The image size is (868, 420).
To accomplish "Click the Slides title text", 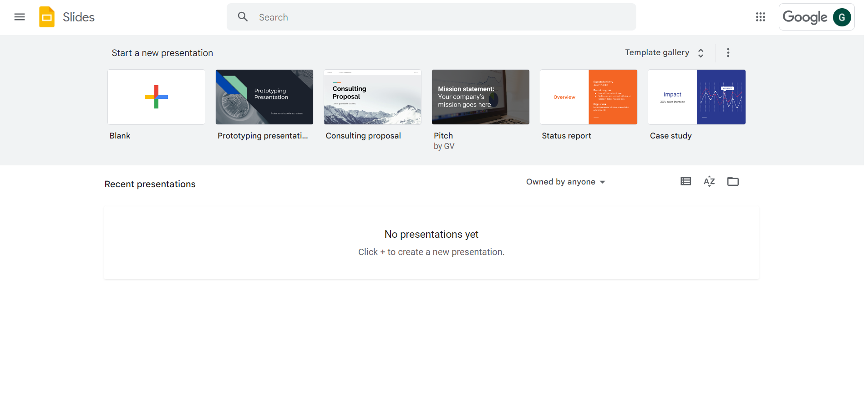I will (79, 17).
